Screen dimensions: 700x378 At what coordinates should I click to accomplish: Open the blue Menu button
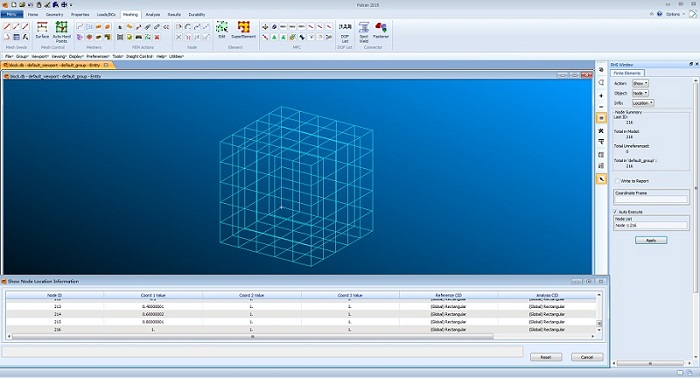tap(12, 14)
